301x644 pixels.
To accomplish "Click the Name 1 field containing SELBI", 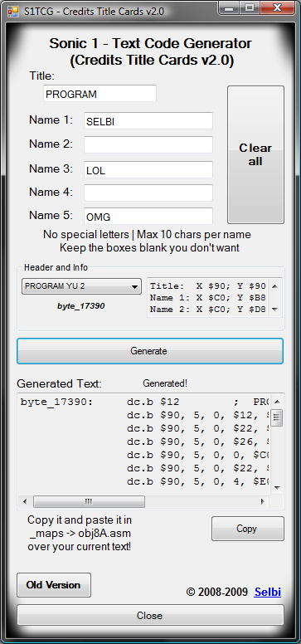I will [148, 121].
